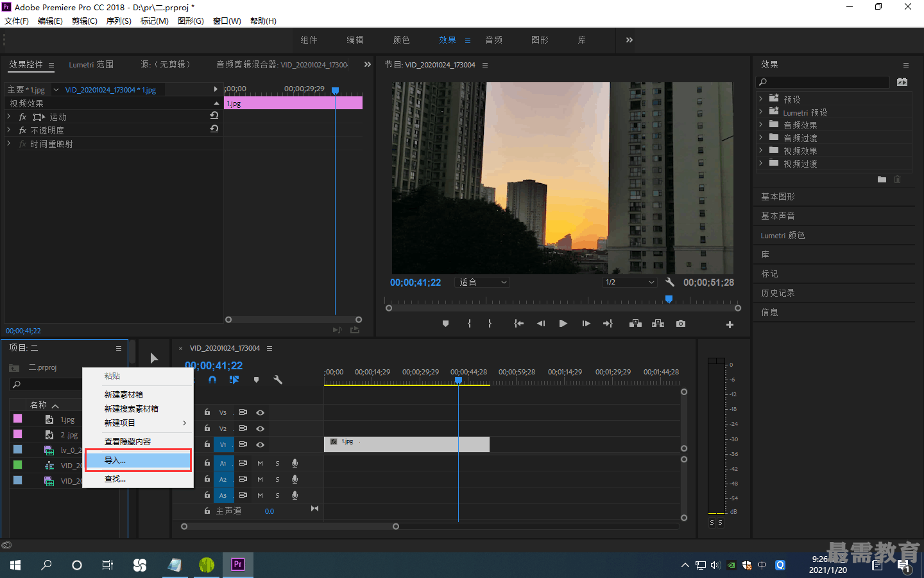Show more workspaces with double chevron
The image size is (924, 578).
(629, 40)
